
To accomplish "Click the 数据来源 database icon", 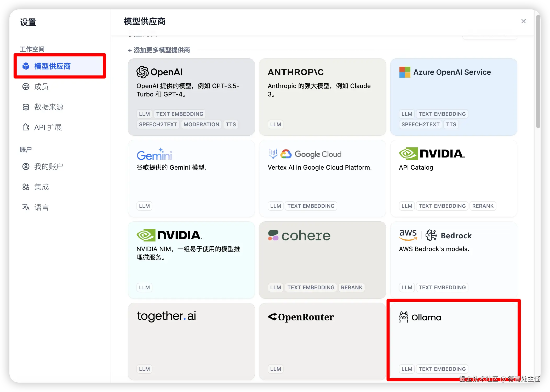I will (x=26, y=107).
